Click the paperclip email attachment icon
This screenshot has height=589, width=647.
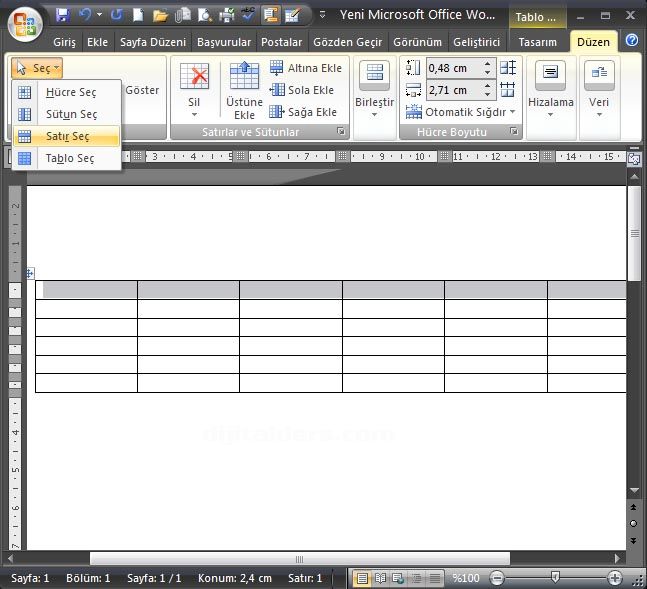182,16
